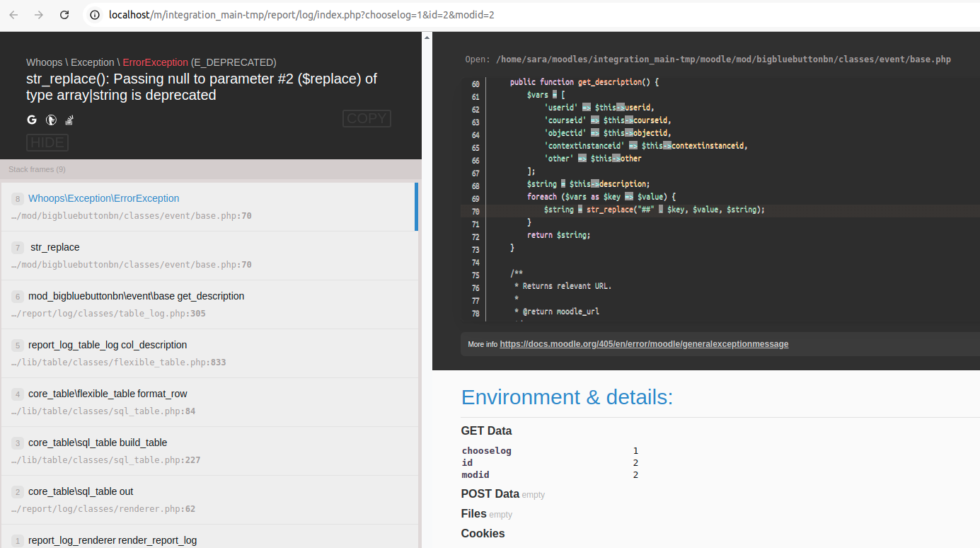Screen dimensions: 980x548
Task: Click the "'courseid' => $this->courseid," code line
Action: click(608, 120)
